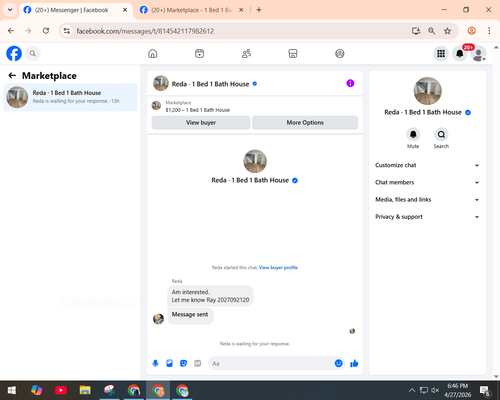Click the back arrow beside Marketplace heading
500x400 pixels.
click(12, 76)
